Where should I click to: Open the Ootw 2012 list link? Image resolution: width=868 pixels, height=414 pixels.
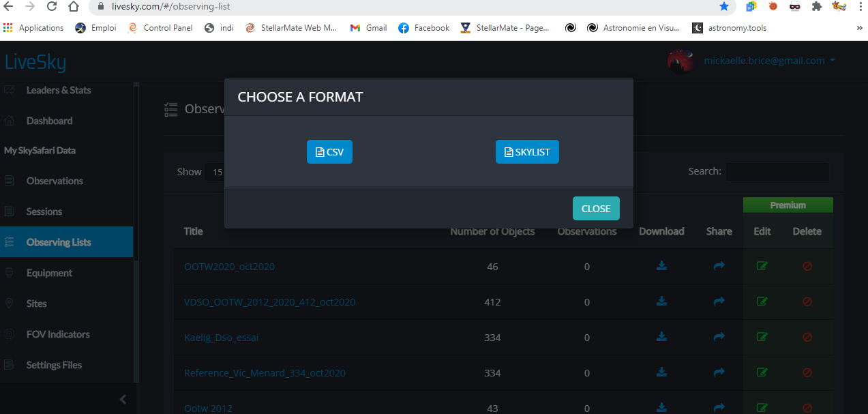click(x=208, y=408)
